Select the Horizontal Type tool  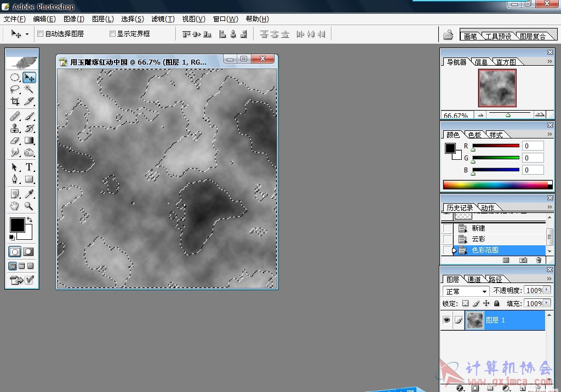pyautogui.click(x=29, y=167)
